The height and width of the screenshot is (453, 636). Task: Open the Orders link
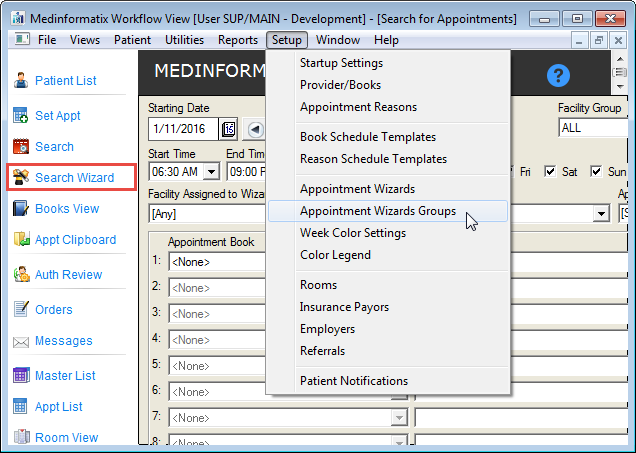click(x=54, y=309)
